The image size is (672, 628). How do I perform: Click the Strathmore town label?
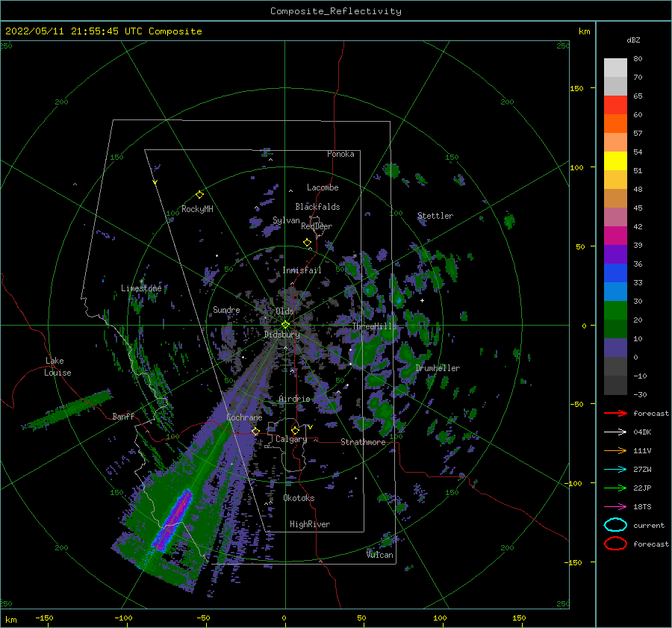[x=363, y=442]
